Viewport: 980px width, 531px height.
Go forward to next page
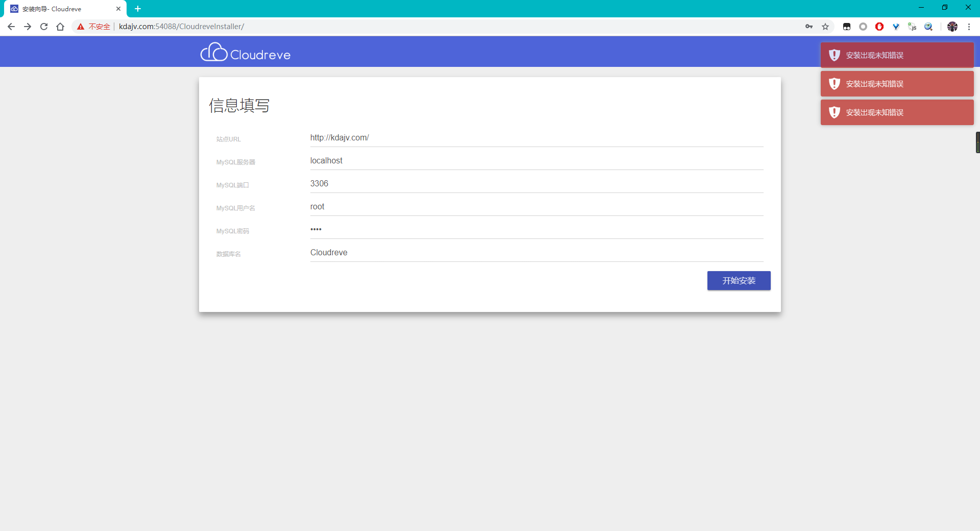click(28, 27)
